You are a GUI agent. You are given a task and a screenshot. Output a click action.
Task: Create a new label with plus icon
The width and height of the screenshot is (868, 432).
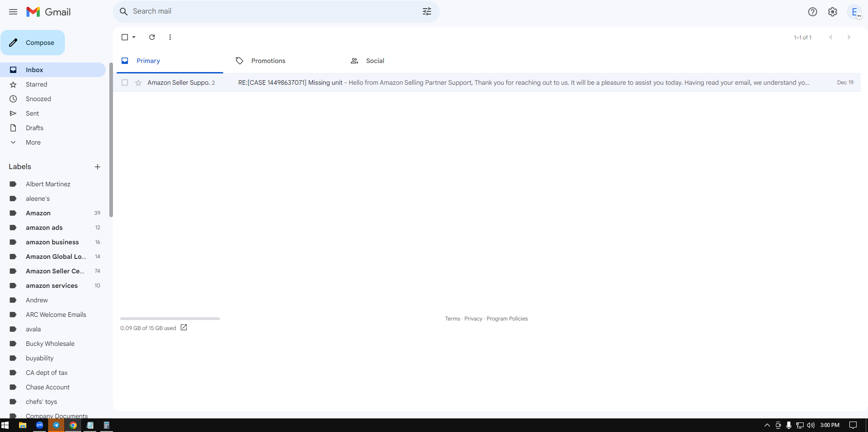[97, 167]
